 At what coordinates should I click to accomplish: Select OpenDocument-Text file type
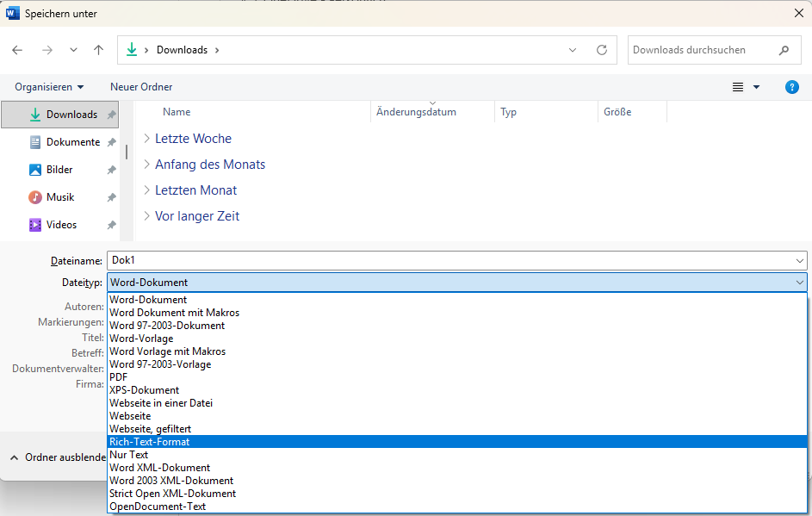[158, 507]
